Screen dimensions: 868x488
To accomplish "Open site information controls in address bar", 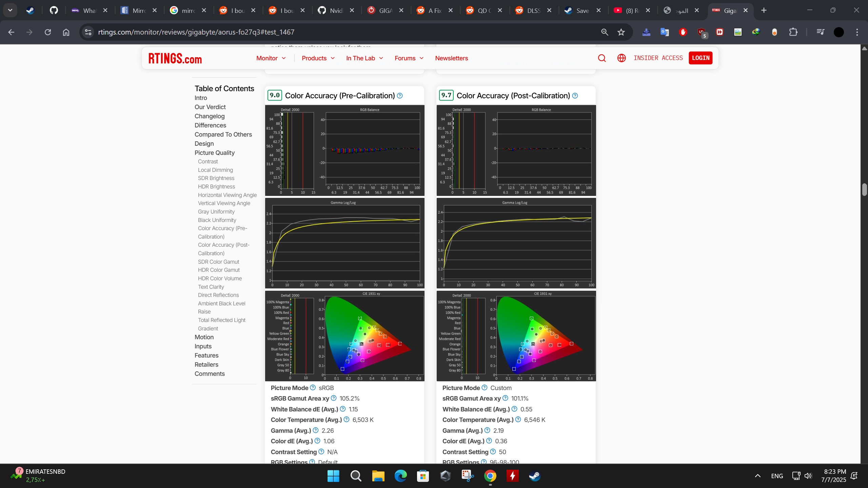I will pos(88,32).
